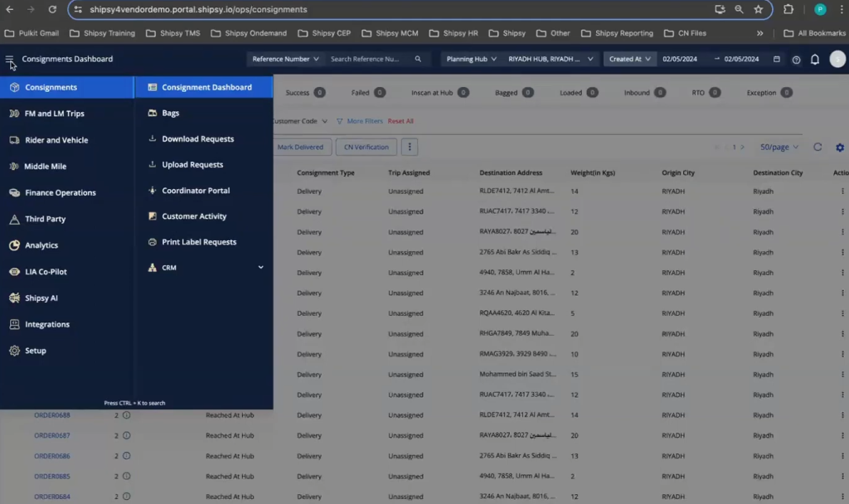Change the 50/page size dropdown
Viewport: 849px width, 504px height.
[779, 147]
